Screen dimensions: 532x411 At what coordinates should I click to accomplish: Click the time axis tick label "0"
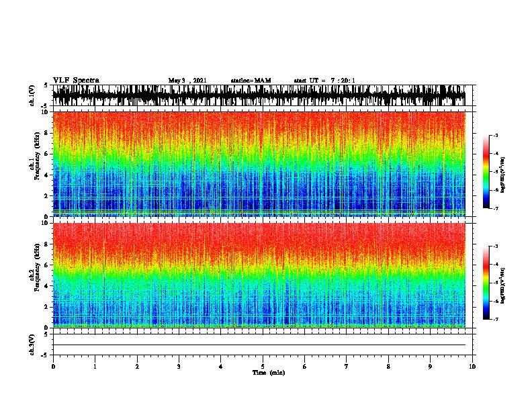point(53,367)
